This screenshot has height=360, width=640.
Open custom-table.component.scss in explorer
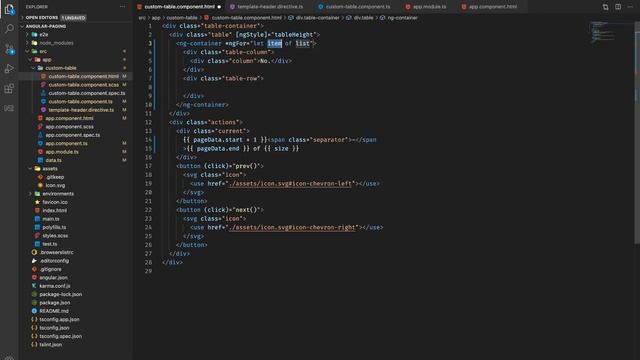tap(83, 85)
